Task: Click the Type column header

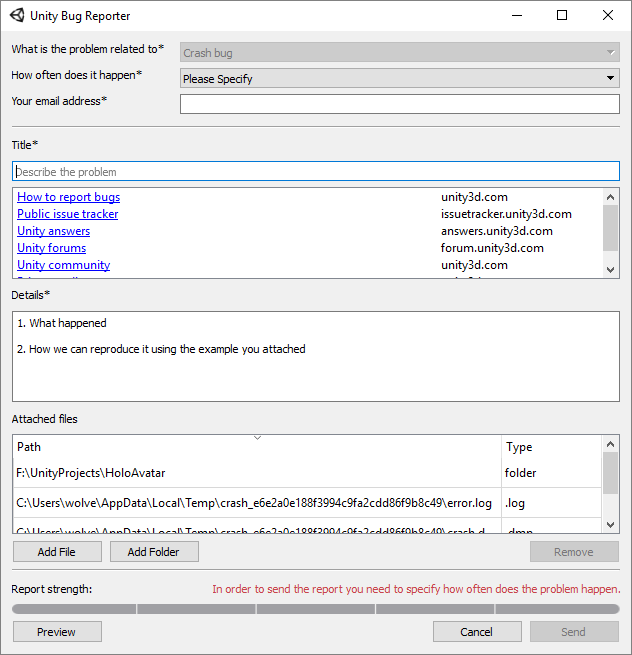Action: pos(551,447)
